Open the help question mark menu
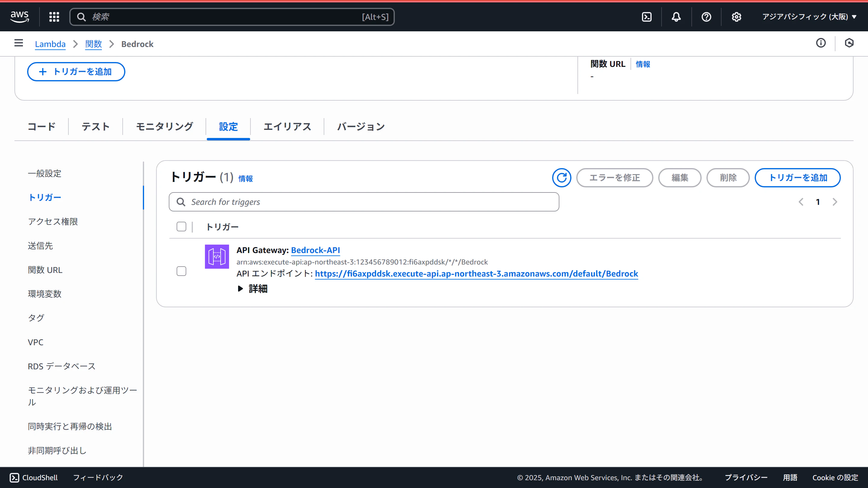The image size is (868, 488). pos(706,17)
